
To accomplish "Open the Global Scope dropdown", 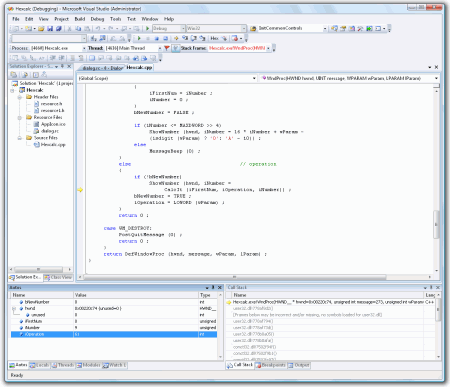I will point(254,78).
